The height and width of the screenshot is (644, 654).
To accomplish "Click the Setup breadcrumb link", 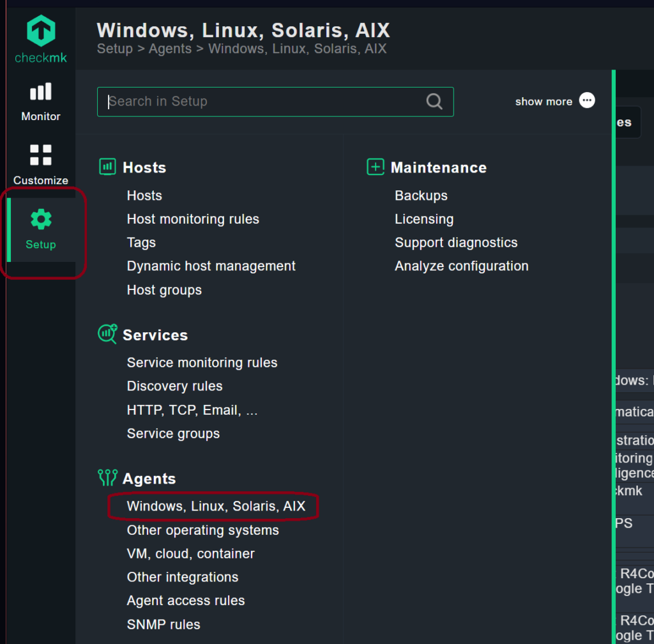I will point(115,49).
